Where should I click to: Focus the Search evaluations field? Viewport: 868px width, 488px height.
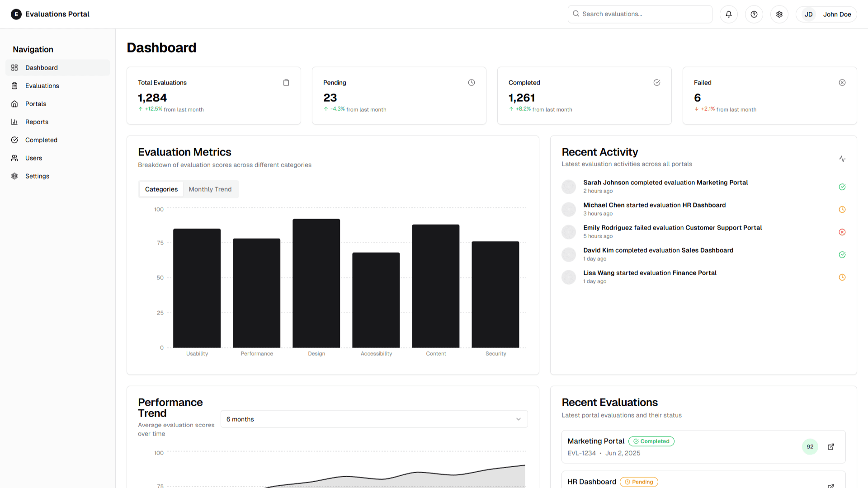(640, 14)
